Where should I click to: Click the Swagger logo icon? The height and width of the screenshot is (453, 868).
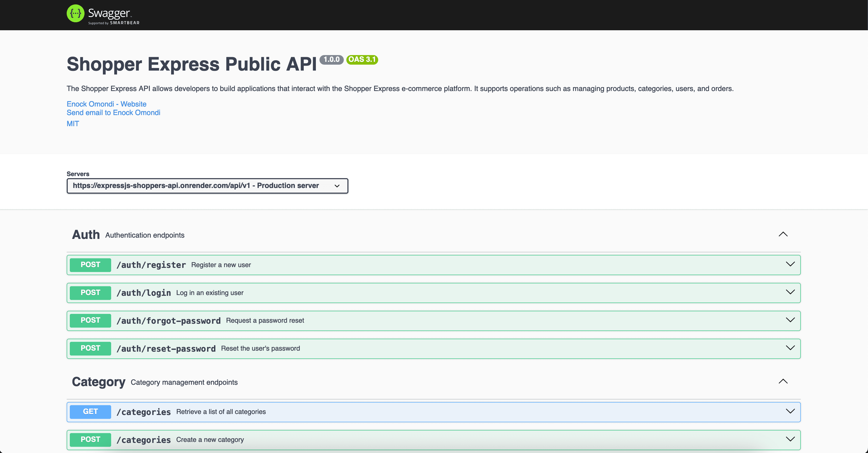(75, 13)
